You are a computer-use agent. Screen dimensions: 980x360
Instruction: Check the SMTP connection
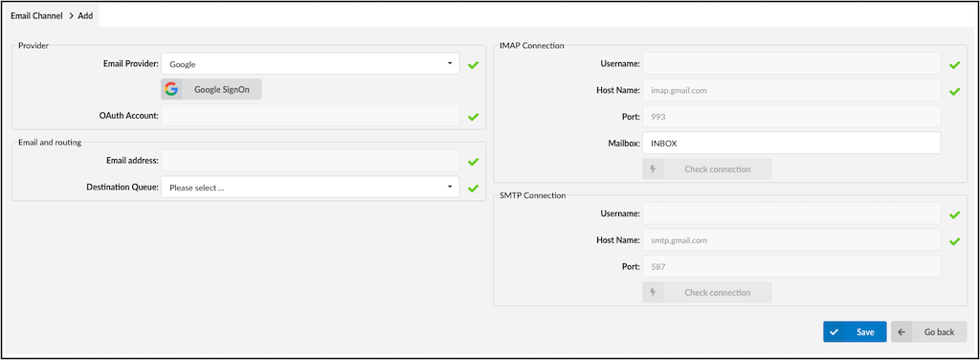[x=707, y=292]
